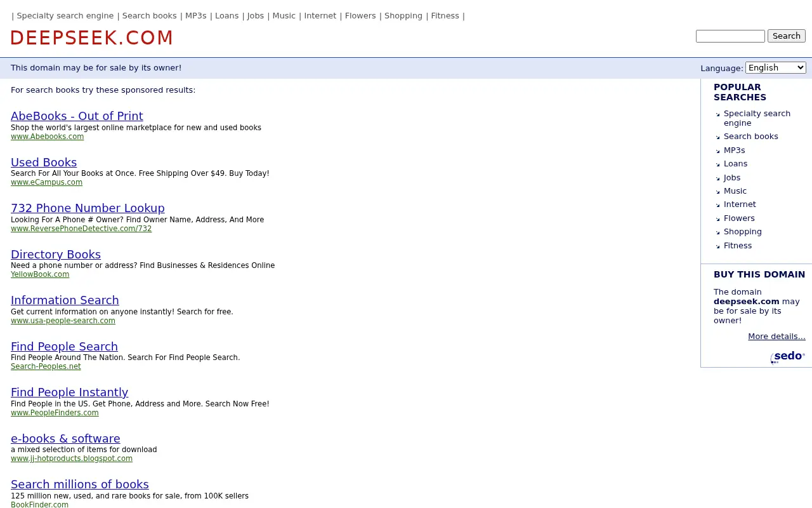Open e-books & software result

(x=65, y=439)
